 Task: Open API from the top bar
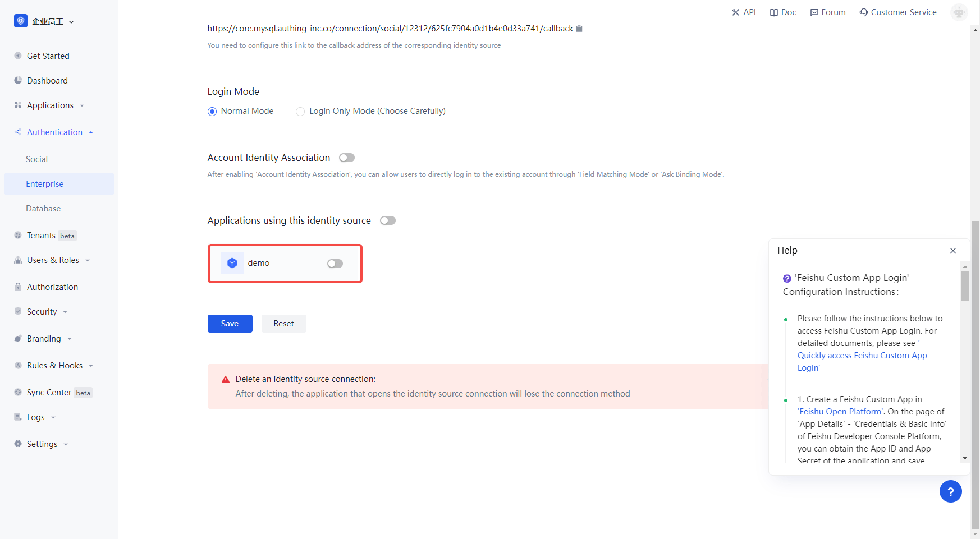pyautogui.click(x=744, y=12)
